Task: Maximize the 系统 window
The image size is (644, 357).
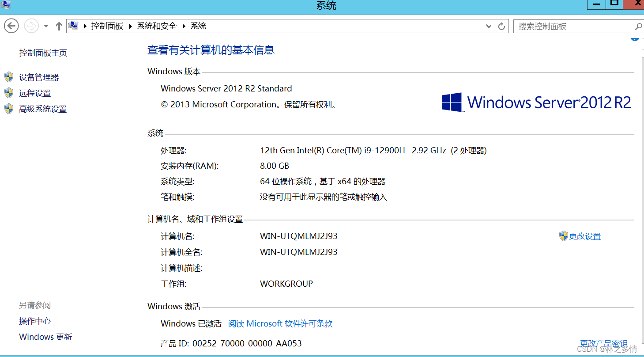Action: coord(614,4)
